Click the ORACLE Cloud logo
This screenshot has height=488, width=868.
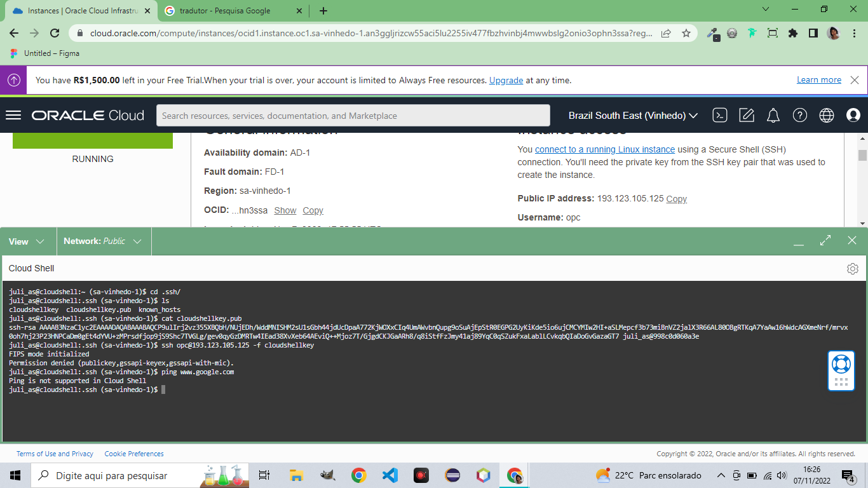[x=88, y=116]
